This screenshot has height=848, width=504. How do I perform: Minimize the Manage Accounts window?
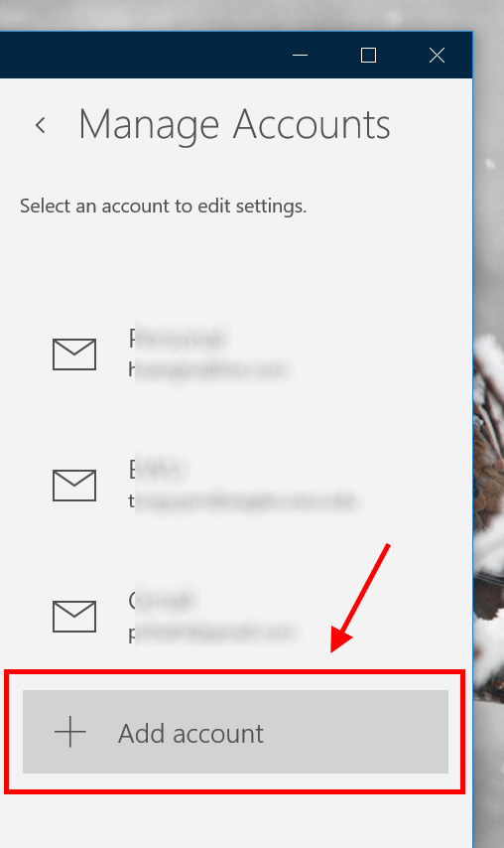pyautogui.click(x=300, y=56)
